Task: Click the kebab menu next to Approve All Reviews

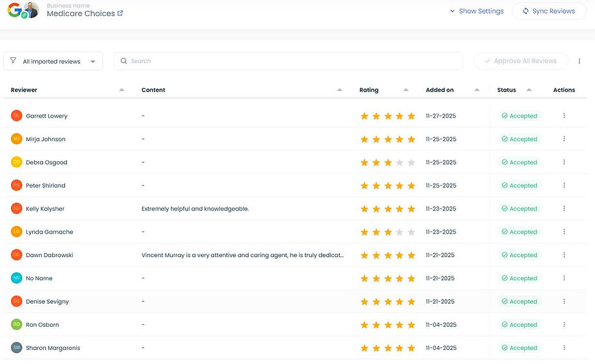Action: tap(580, 61)
